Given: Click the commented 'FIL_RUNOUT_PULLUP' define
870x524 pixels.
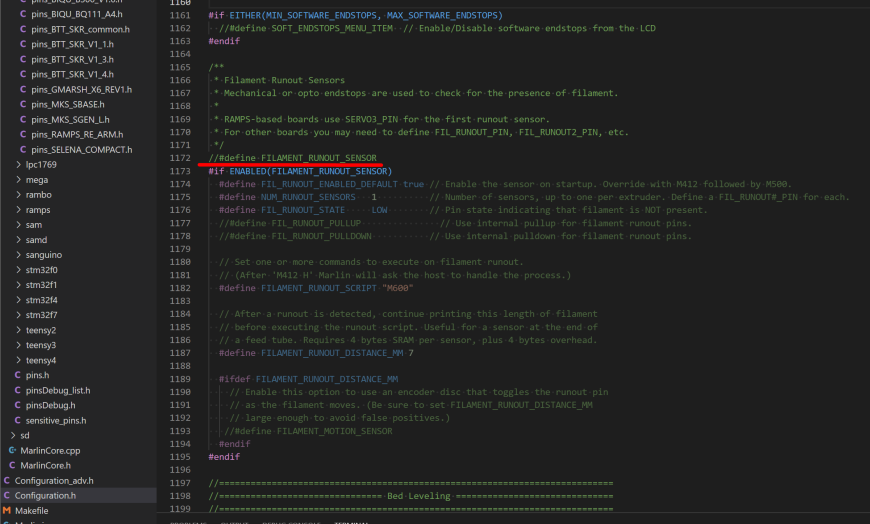Looking at the screenshot, I should pos(316,223).
